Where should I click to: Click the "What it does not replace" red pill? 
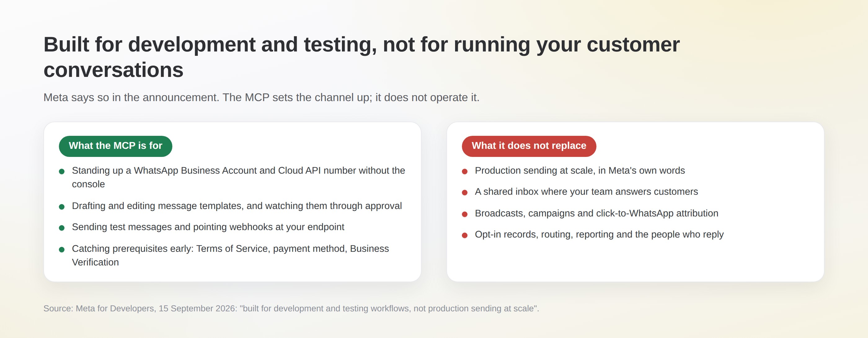coord(529,146)
